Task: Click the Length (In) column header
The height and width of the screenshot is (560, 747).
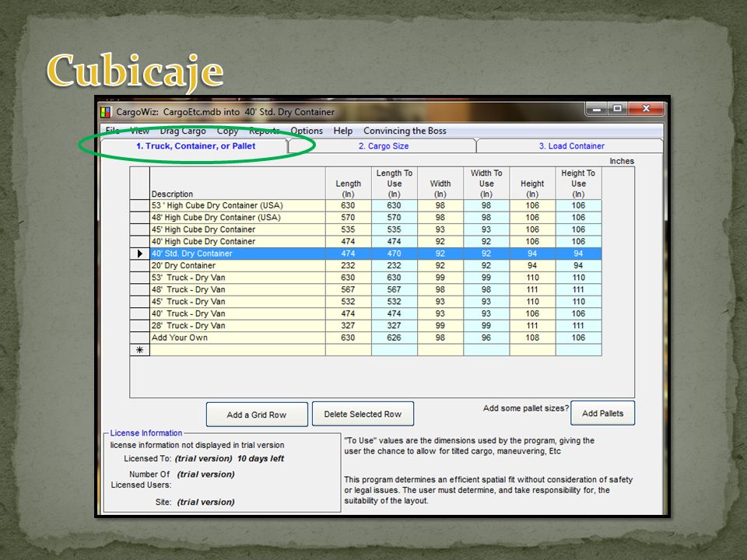Action: [x=349, y=184]
